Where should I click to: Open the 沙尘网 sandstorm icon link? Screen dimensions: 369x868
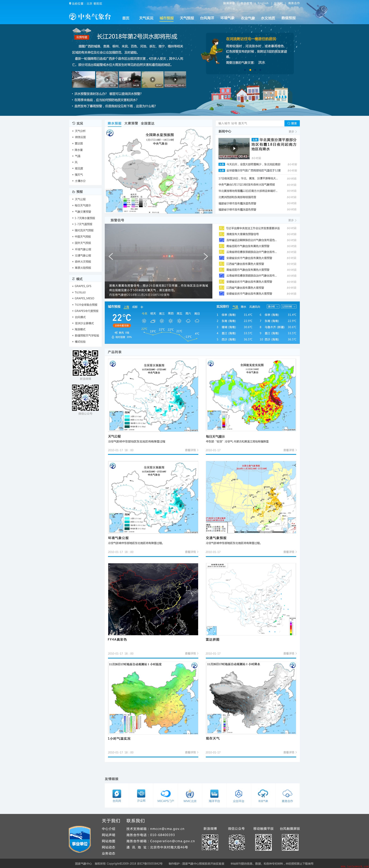pos(141,794)
